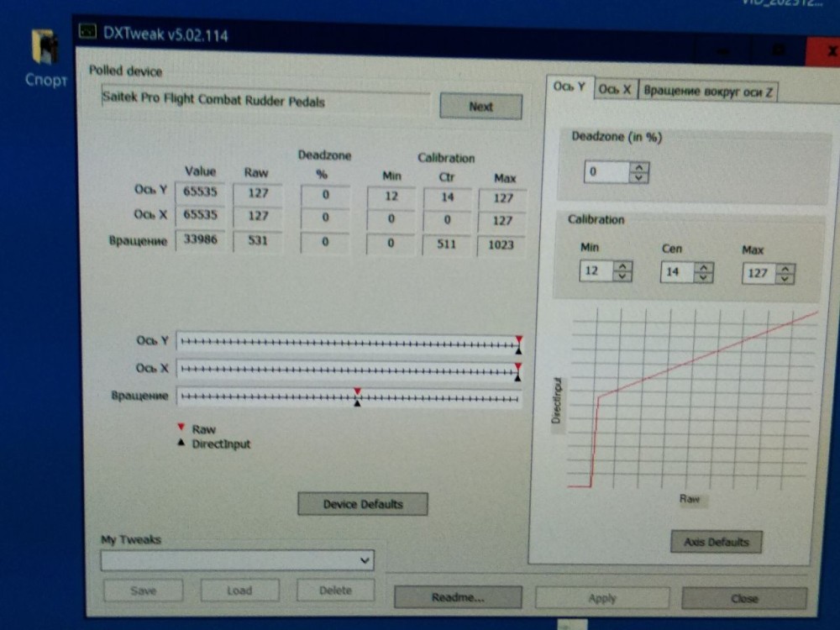Click the black DirectInput legend triangle

pyautogui.click(x=181, y=443)
